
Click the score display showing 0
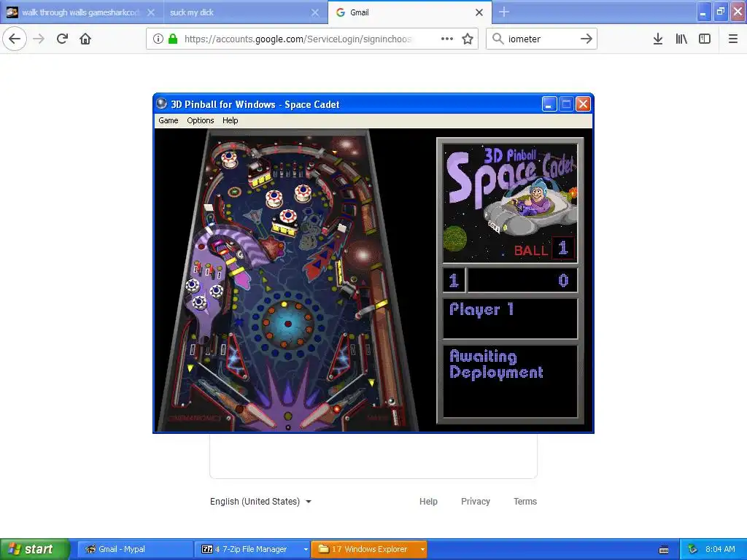coord(522,280)
